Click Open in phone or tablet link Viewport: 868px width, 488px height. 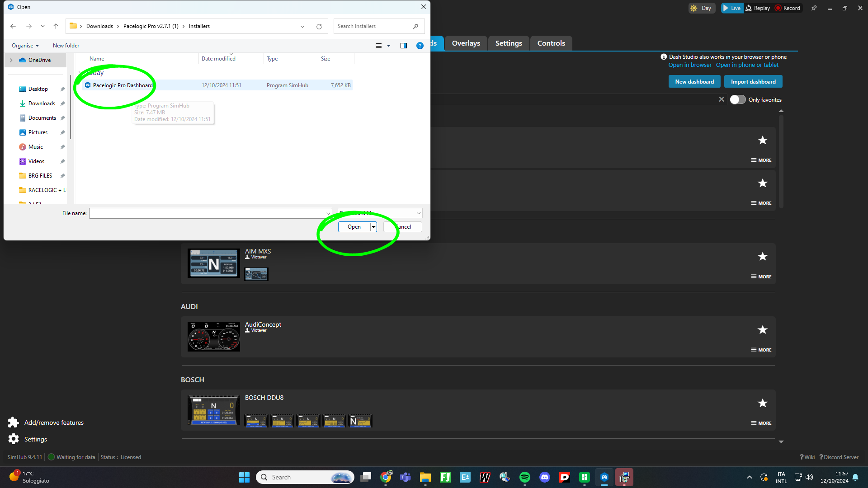pos(747,65)
